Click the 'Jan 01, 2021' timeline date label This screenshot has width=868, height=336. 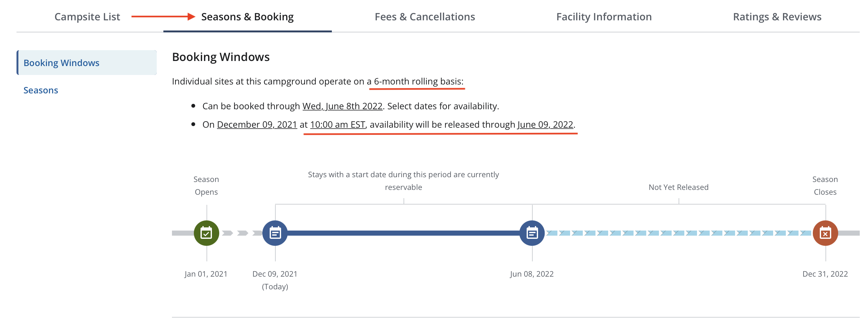pos(206,274)
